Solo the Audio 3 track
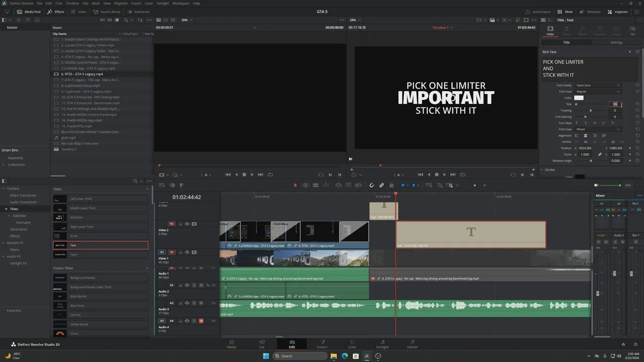644x362 pixels. [x=194, y=303]
